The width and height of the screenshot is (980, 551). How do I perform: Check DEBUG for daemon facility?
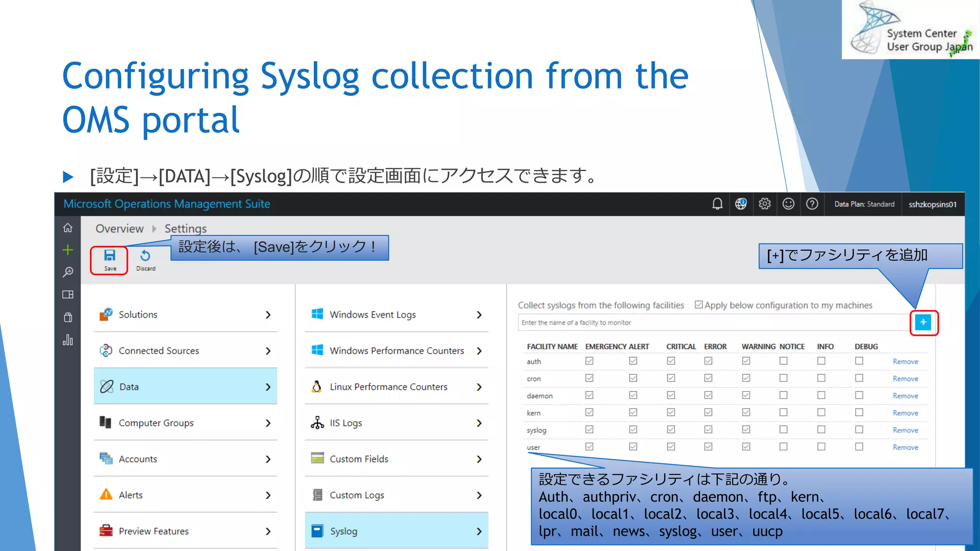click(x=859, y=395)
